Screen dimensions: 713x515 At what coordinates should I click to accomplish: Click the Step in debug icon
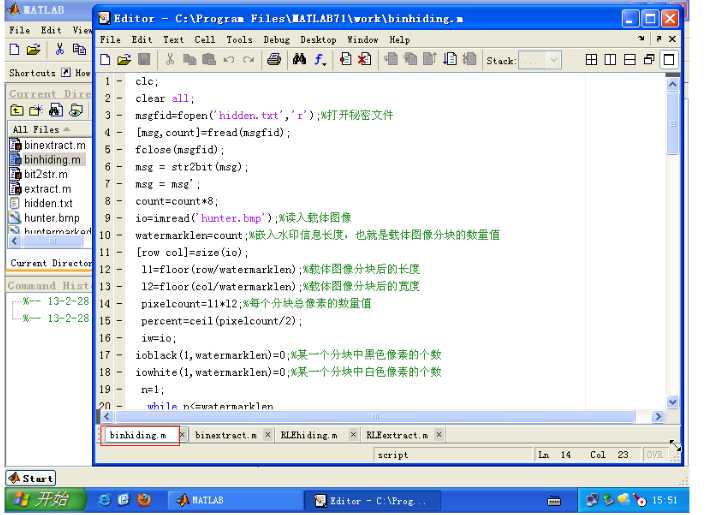coord(411,60)
